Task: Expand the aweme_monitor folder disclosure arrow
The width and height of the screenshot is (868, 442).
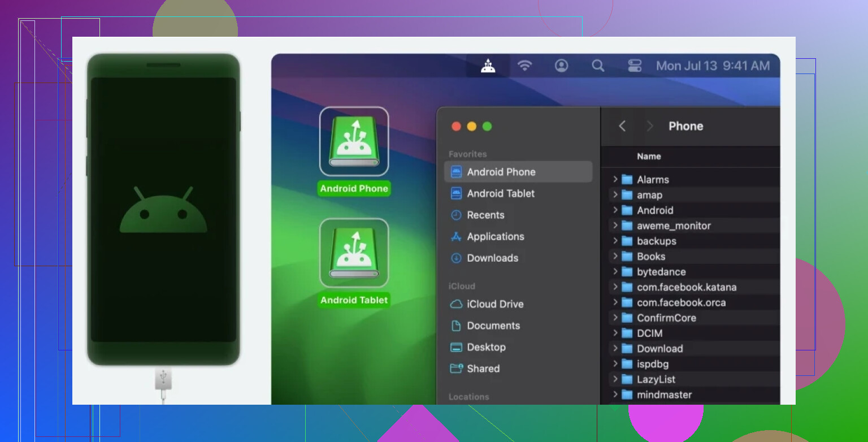Action: click(615, 226)
